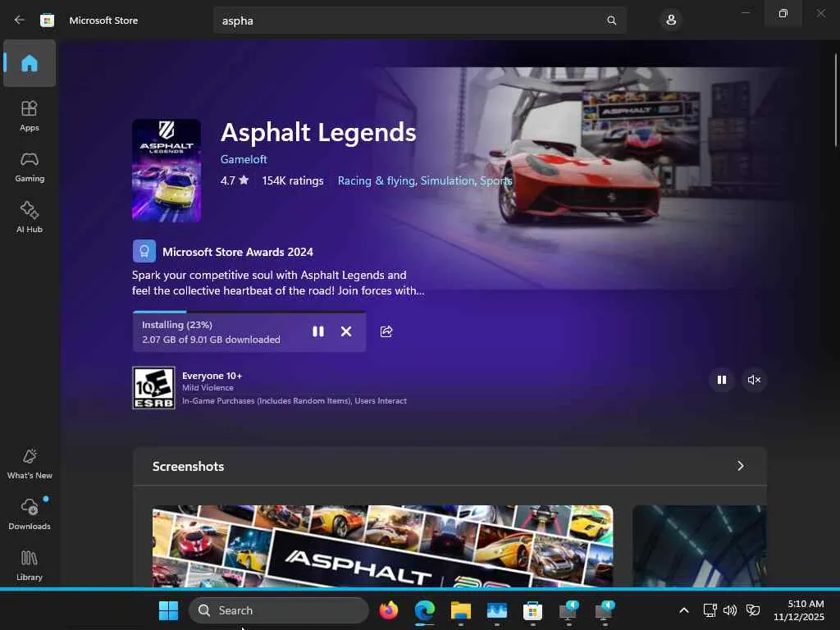Image resolution: width=840 pixels, height=630 pixels.
Task: Open Microsoft Edge from taskbar
Action: click(425, 610)
